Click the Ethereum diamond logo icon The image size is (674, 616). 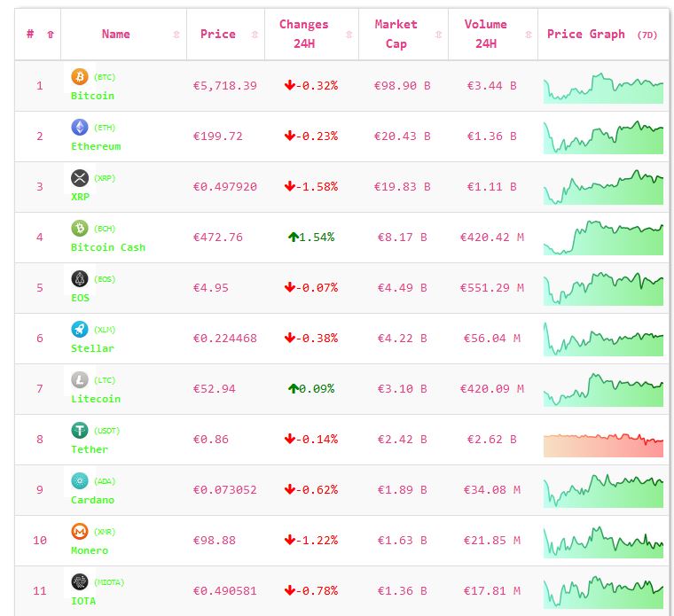80,128
